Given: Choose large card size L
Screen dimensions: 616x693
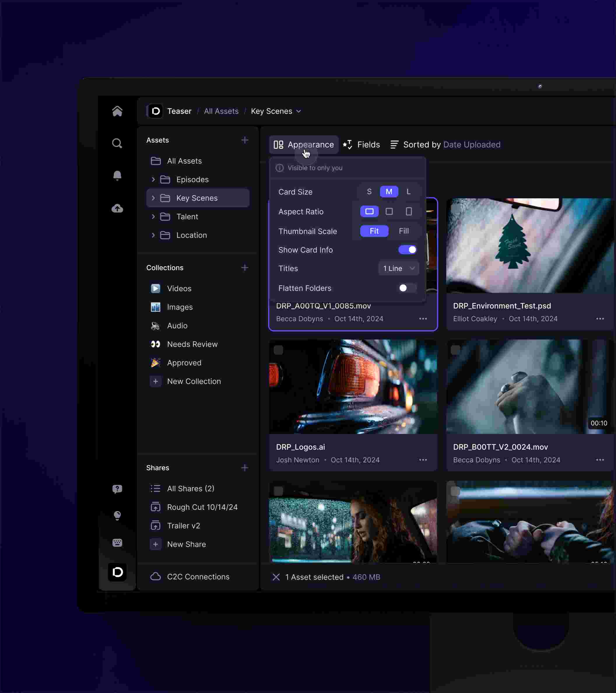Looking at the screenshot, I should (x=409, y=192).
